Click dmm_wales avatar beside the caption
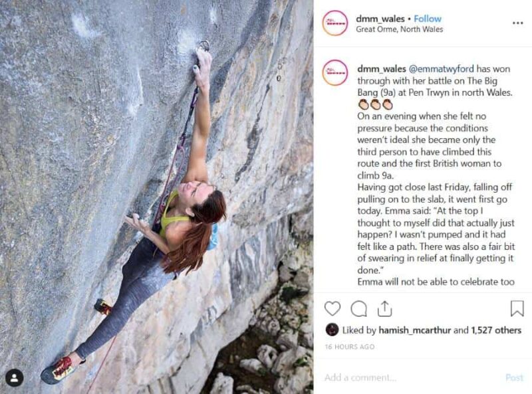 coord(335,72)
